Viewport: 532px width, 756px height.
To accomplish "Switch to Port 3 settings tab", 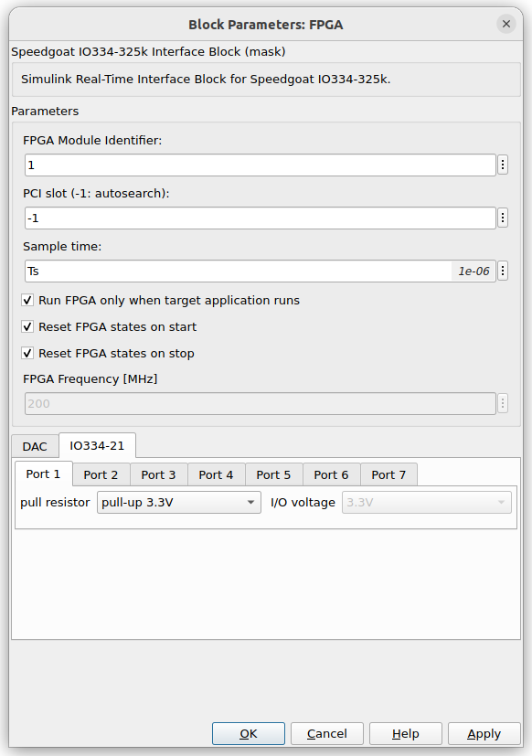I will click(158, 475).
